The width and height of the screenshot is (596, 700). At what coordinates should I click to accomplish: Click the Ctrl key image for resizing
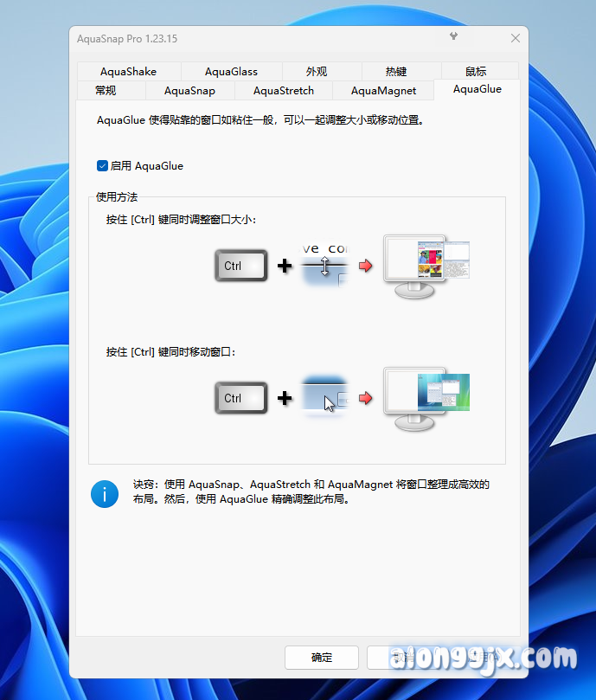240,266
